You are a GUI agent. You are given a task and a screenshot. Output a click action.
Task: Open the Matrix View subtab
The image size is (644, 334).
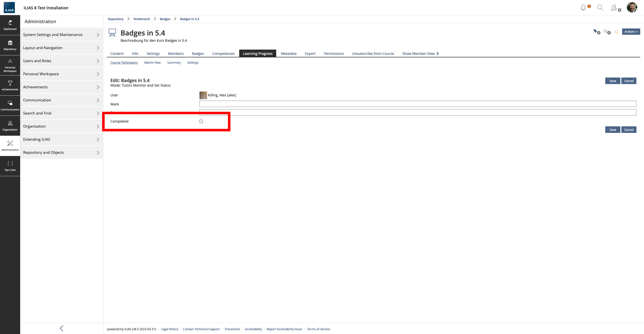point(152,62)
